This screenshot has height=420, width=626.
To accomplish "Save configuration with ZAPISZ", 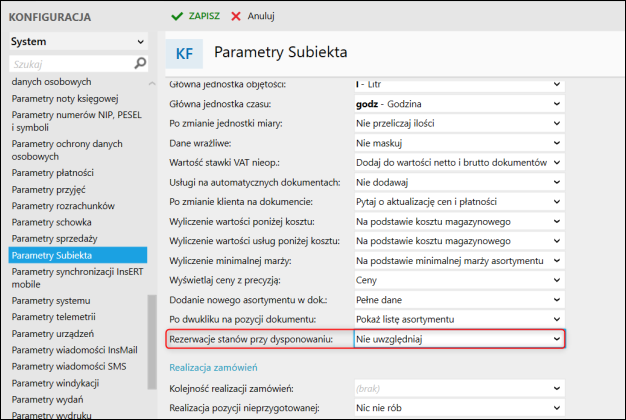I will tap(196, 16).
